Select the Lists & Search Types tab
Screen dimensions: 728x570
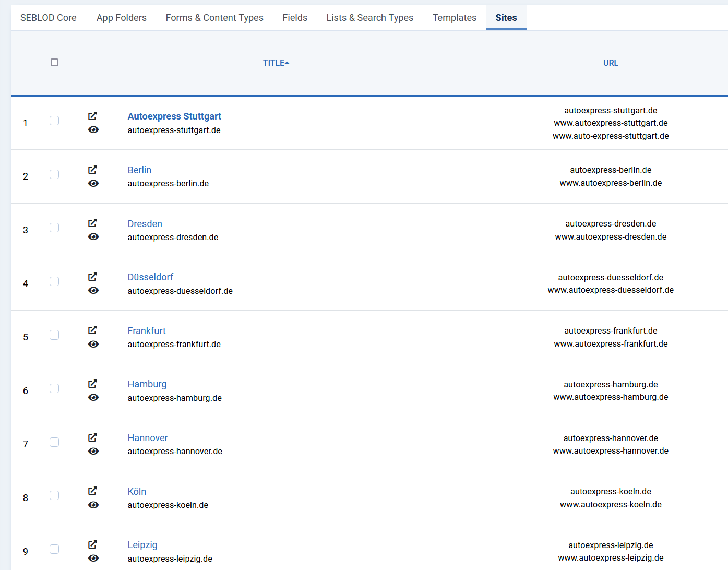[369, 17]
